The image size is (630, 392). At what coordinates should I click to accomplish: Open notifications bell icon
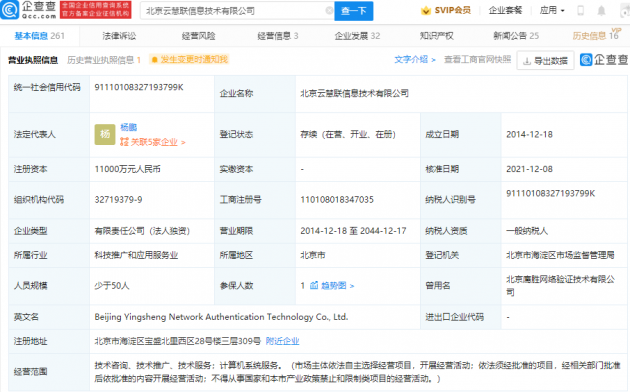(x=601, y=10)
